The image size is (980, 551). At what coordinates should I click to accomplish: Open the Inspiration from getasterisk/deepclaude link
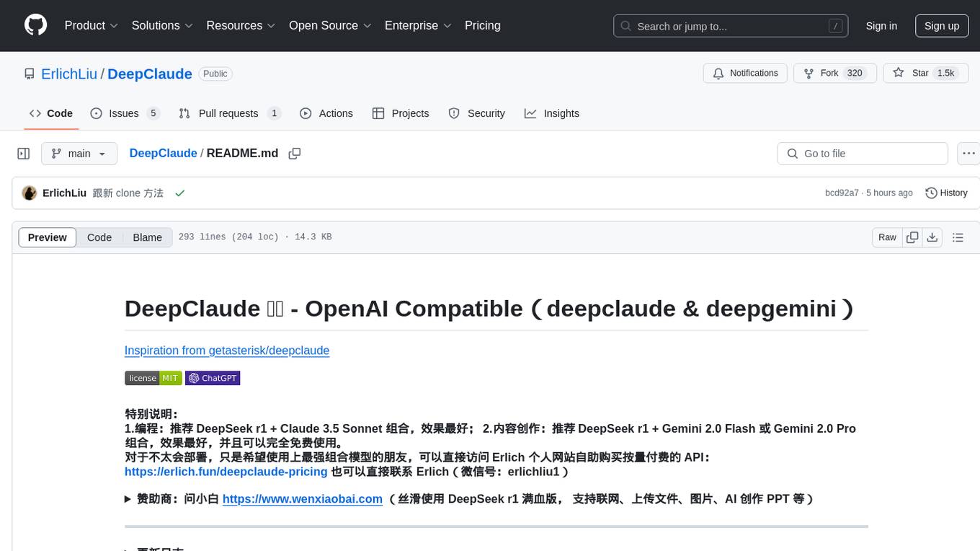click(227, 351)
